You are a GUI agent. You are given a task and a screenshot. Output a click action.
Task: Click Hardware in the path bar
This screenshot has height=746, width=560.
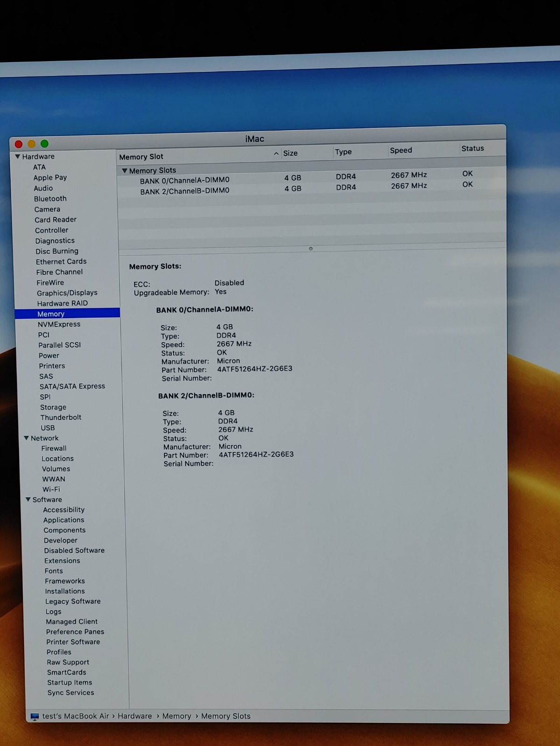click(135, 716)
